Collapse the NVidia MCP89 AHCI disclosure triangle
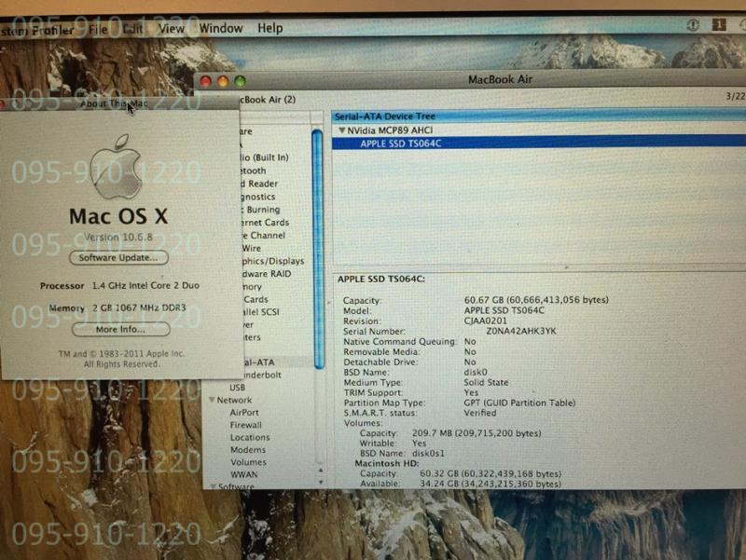This screenshot has height=560, width=746. pyautogui.click(x=341, y=130)
